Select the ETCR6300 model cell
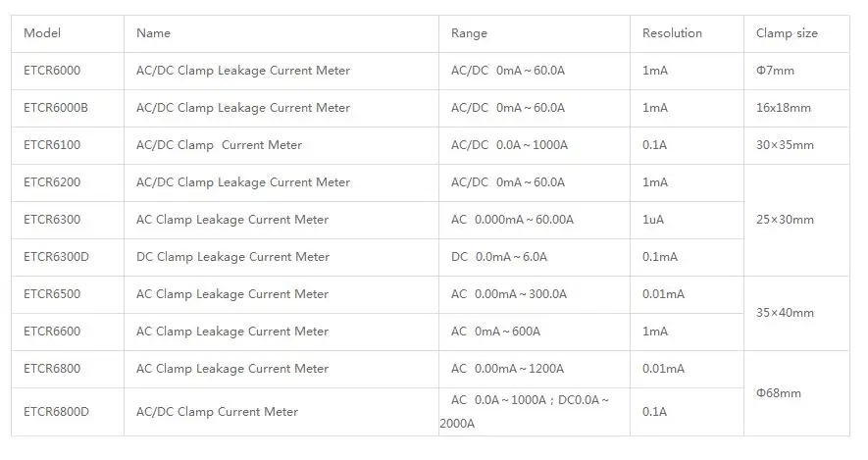This screenshot has height=460, width=868. [68, 220]
